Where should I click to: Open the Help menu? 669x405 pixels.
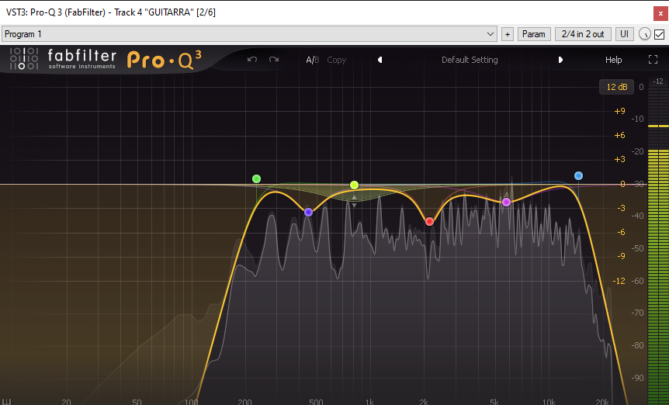pos(613,60)
